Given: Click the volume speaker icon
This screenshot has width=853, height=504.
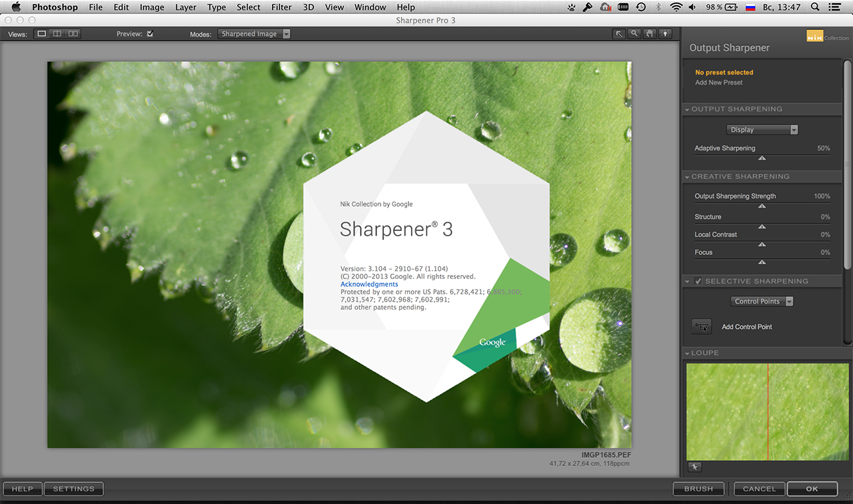Looking at the screenshot, I should [693, 7].
